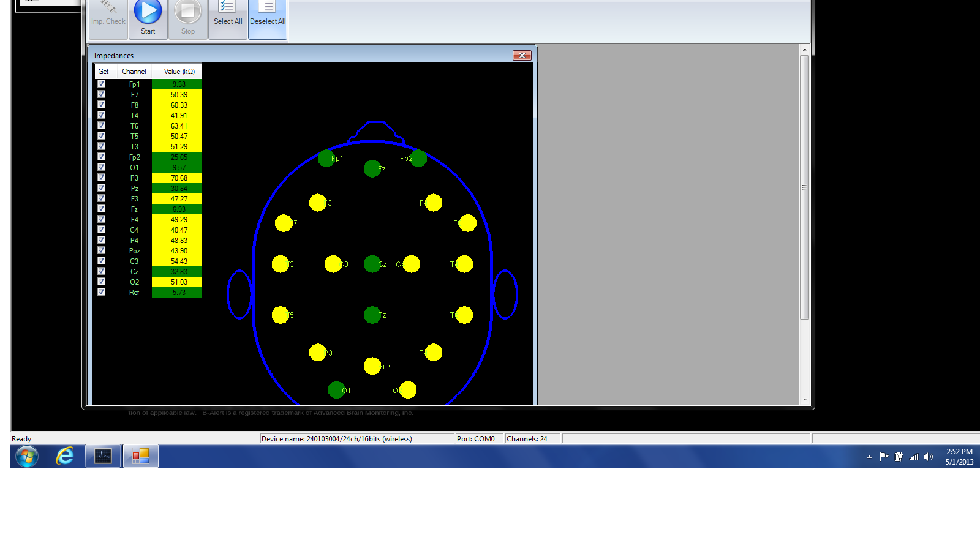
Task: Select the green Fz electrode on head map
Action: click(x=372, y=168)
